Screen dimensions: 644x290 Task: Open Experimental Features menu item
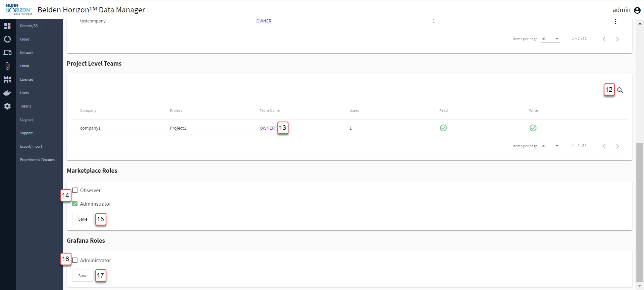click(x=37, y=160)
